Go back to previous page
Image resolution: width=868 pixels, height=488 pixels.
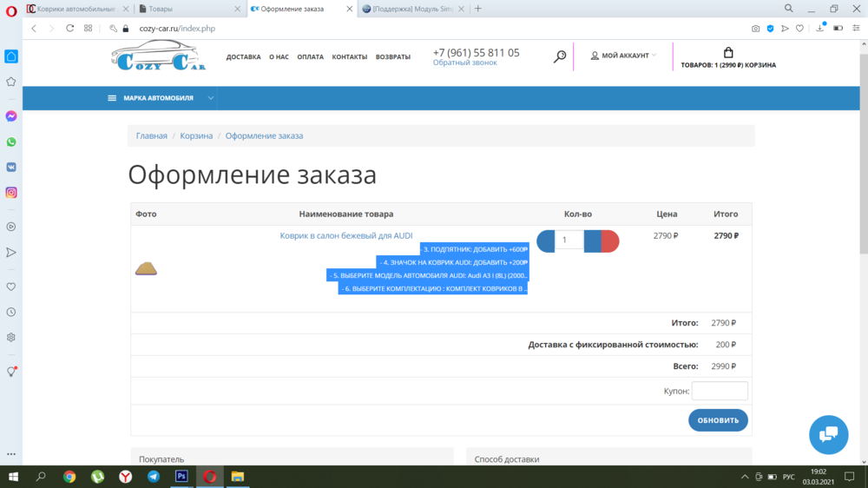click(34, 29)
